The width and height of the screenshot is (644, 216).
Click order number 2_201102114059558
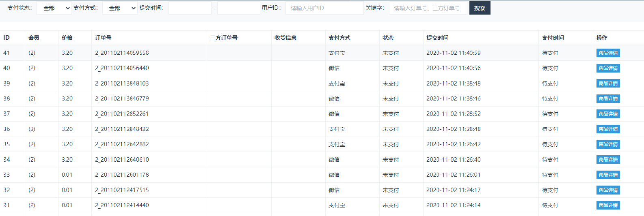pos(122,53)
